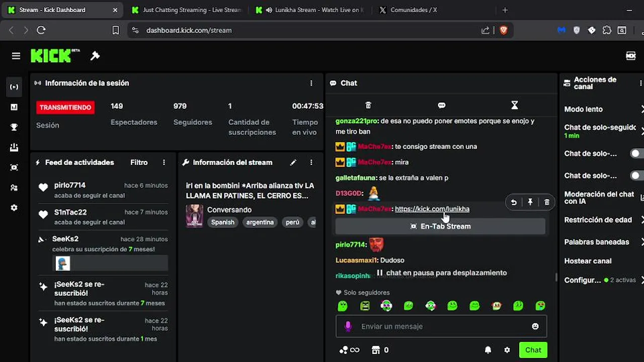This screenshot has width=644, height=362.
Task: Pin the MaChe7es link message
Action: [530, 202]
